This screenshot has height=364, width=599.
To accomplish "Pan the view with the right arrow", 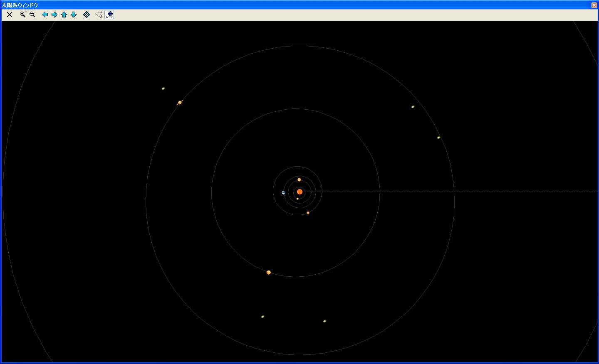I will (x=54, y=15).
